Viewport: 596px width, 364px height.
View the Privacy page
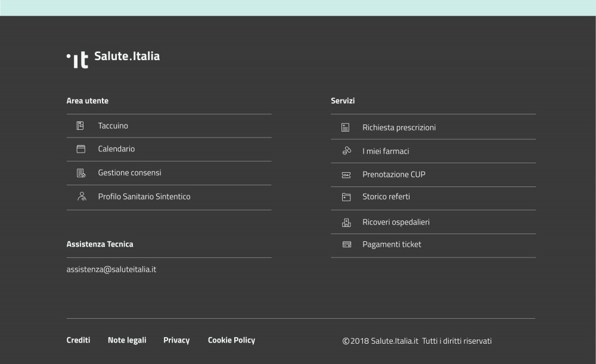176,340
